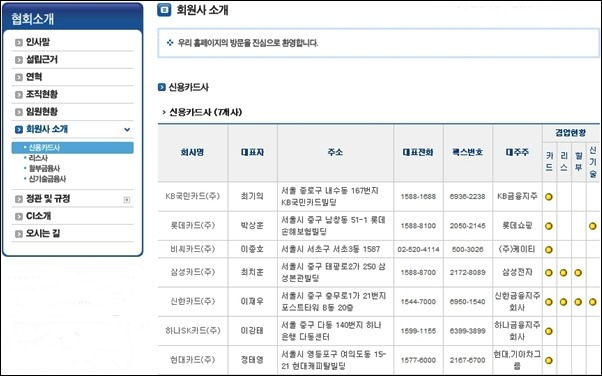Click the arrow icon beside 설립근거

point(19,60)
